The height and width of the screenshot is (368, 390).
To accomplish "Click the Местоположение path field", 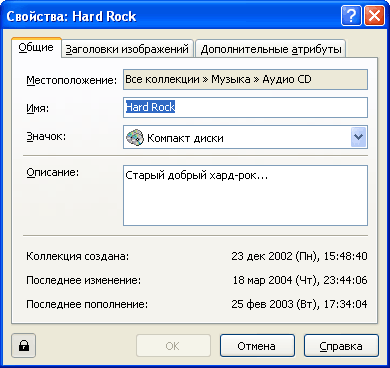I will [x=245, y=79].
